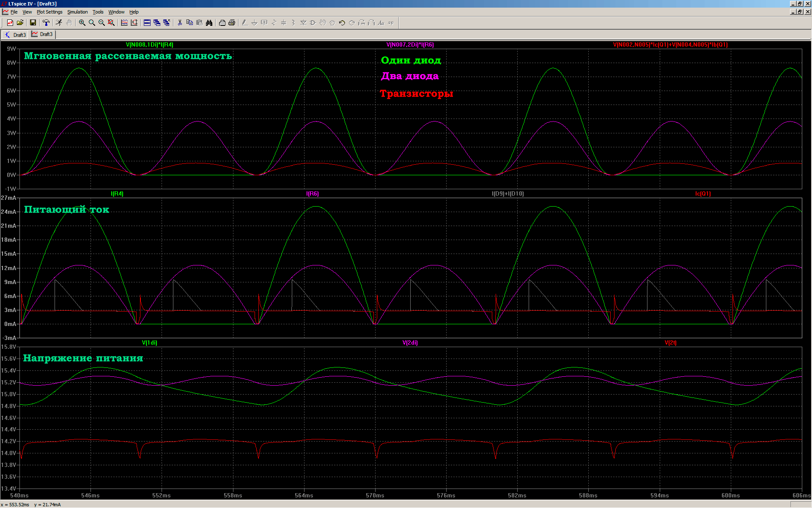Click the magenta V(2di) trace label
The width and height of the screenshot is (812, 508).
[410, 342]
